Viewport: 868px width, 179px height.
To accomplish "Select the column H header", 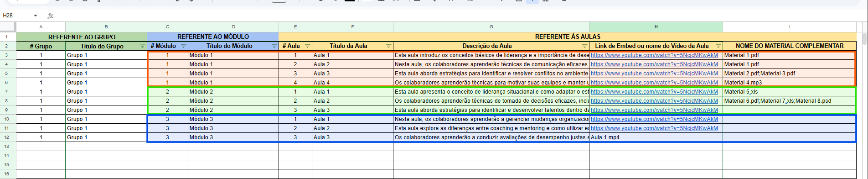I will [x=656, y=27].
